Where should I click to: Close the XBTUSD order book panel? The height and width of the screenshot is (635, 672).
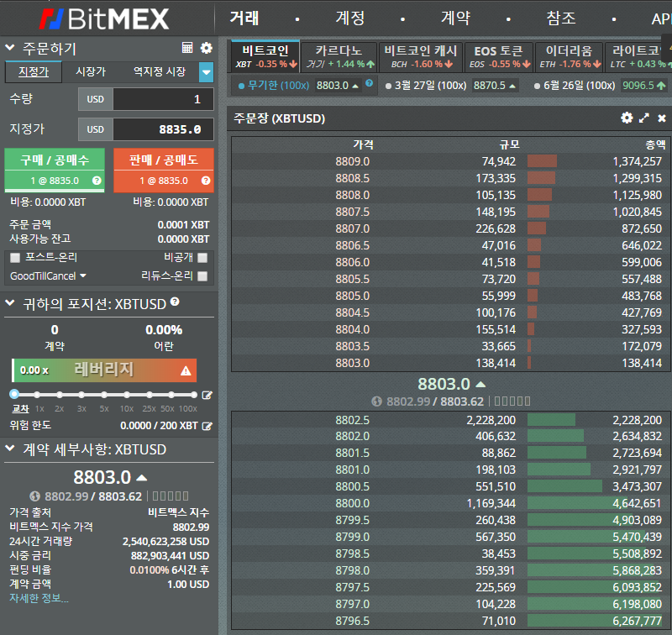point(662,118)
